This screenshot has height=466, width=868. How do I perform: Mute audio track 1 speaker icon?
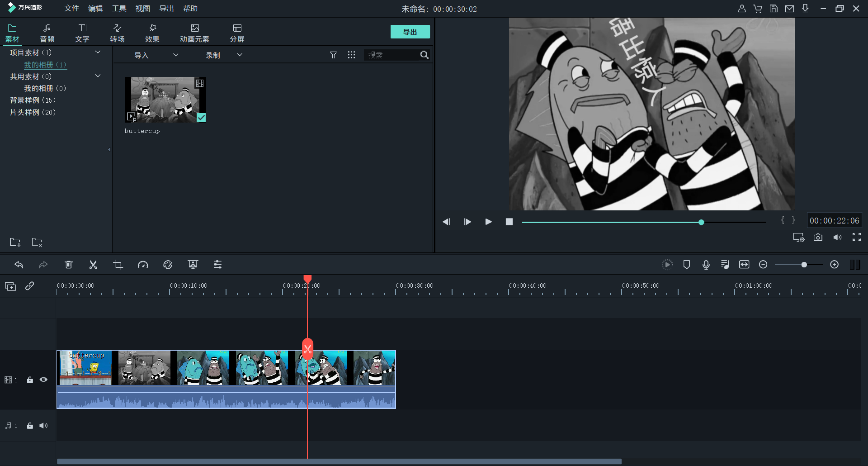coord(43,426)
